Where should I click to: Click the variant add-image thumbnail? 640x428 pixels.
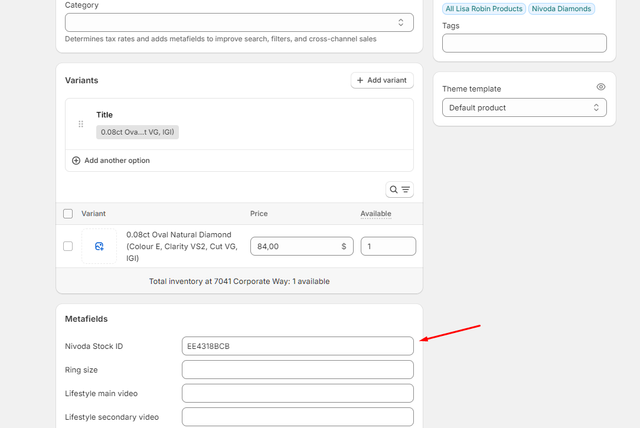[x=99, y=246]
